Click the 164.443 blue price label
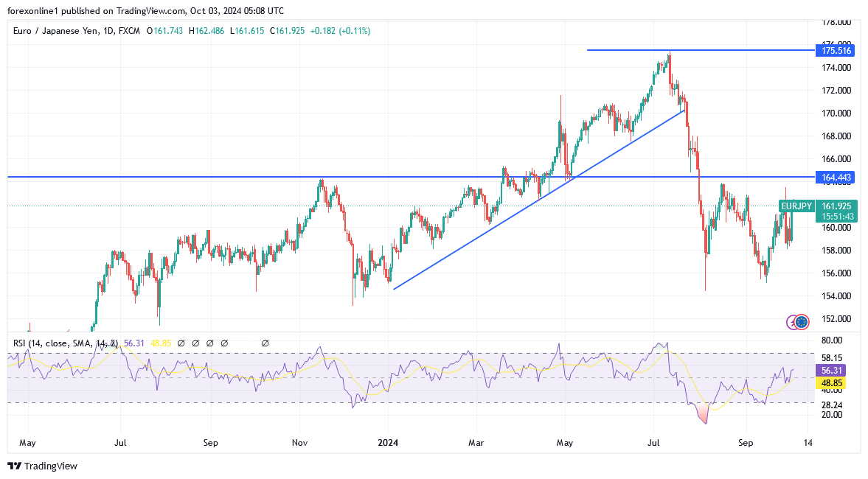Image resolution: width=868 pixels, height=479 pixels. (x=835, y=177)
